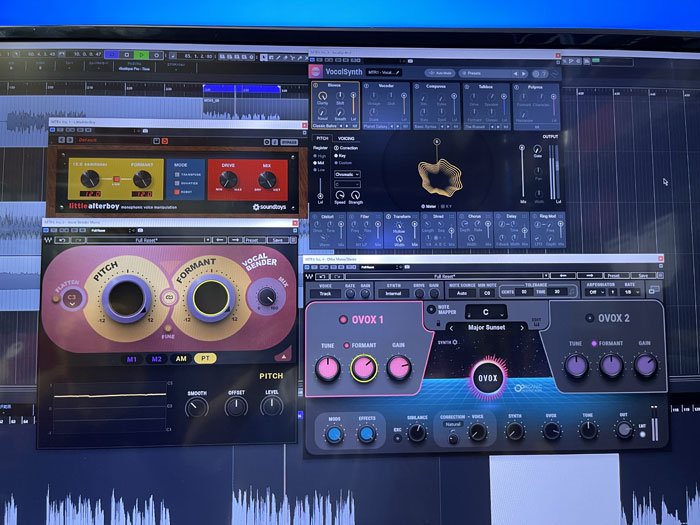The height and width of the screenshot is (525, 700).
Task: Enable Robot mode in Little AlterBoy
Action: pos(177,192)
